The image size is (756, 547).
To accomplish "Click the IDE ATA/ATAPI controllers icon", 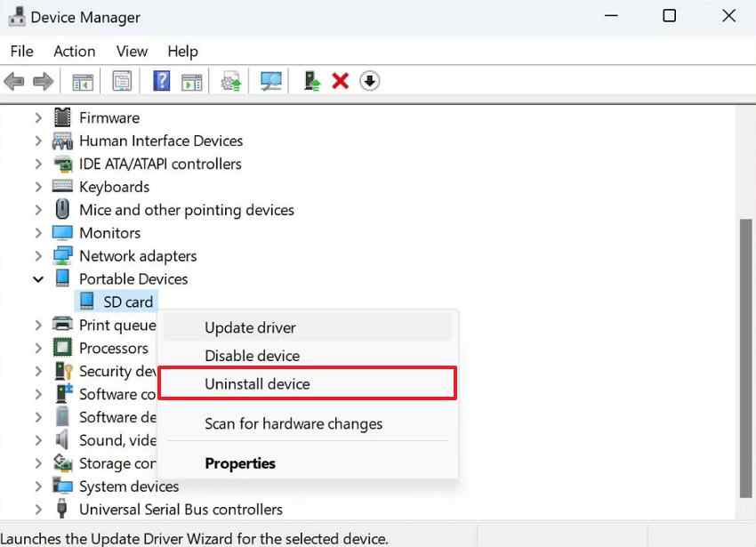I will [x=62, y=164].
